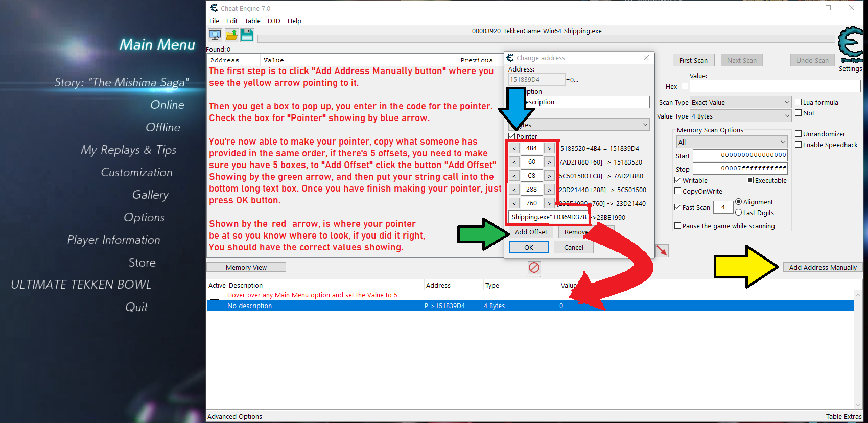Confirm the dialog with OK
Image resolution: width=868 pixels, height=423 pixels.
click(529, 247)
